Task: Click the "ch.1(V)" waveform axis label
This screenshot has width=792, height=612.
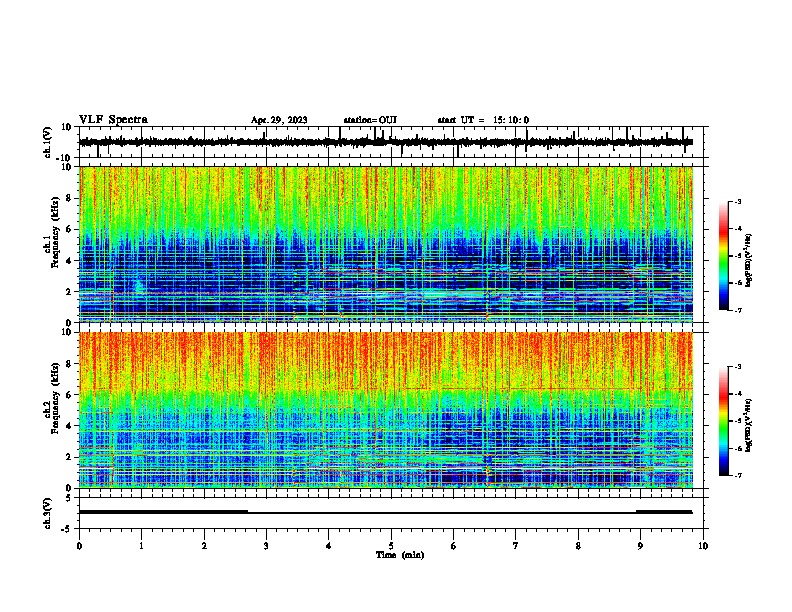Action: pos(48,142)
